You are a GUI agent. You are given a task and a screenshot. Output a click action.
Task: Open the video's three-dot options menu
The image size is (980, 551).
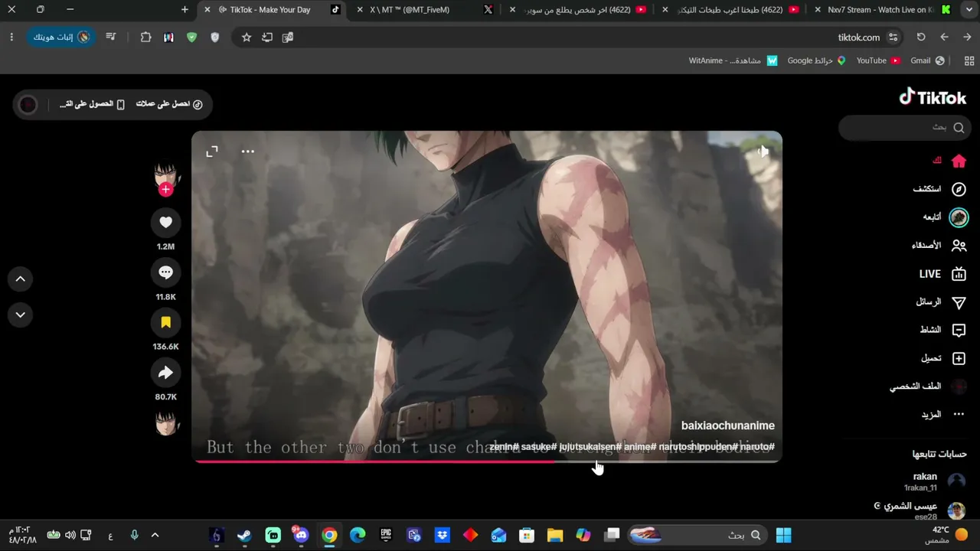click(248, 152)
